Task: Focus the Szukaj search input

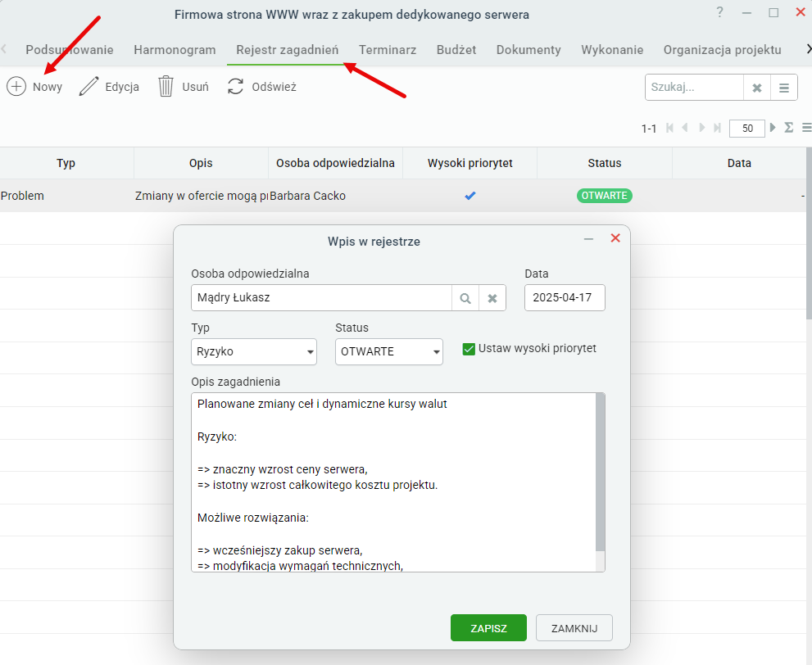Action: (694, 88)
